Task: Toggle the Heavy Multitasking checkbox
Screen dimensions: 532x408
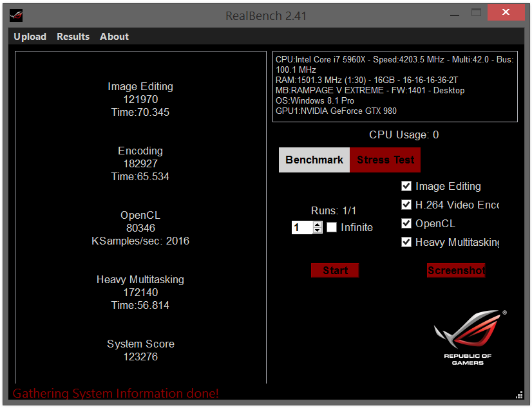Action: 406,242
